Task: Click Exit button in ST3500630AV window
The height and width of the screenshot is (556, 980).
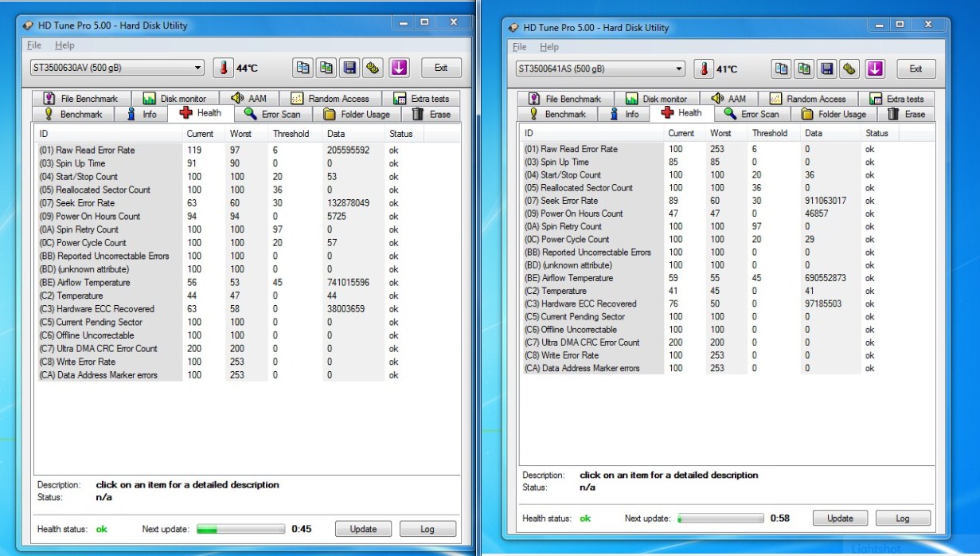Action: point(441,68)
